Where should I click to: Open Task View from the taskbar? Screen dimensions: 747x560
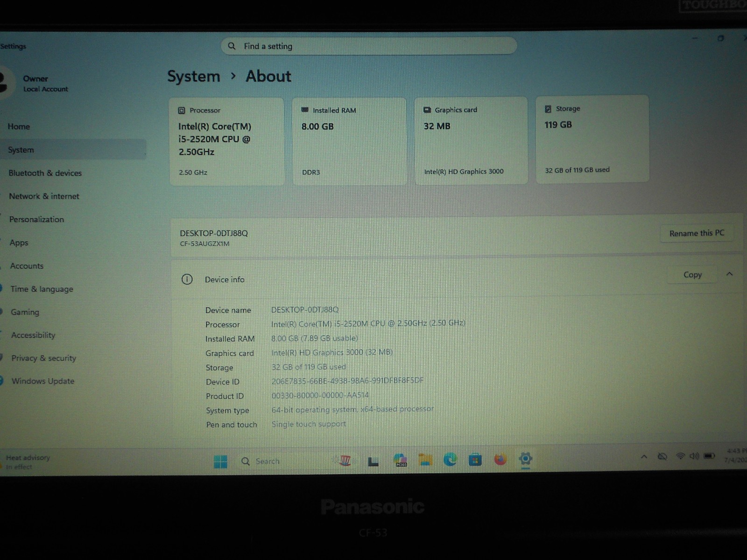tap(373, 462)
